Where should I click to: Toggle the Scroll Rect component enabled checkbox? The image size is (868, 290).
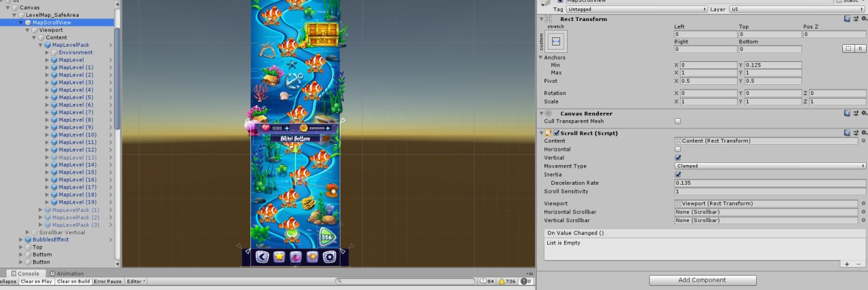point(557,133)
